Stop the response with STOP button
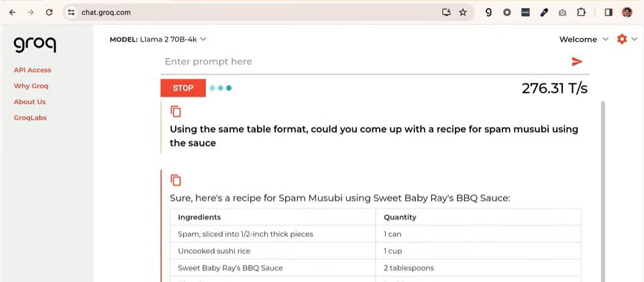644x282 pixels. [x=183, y=88]
